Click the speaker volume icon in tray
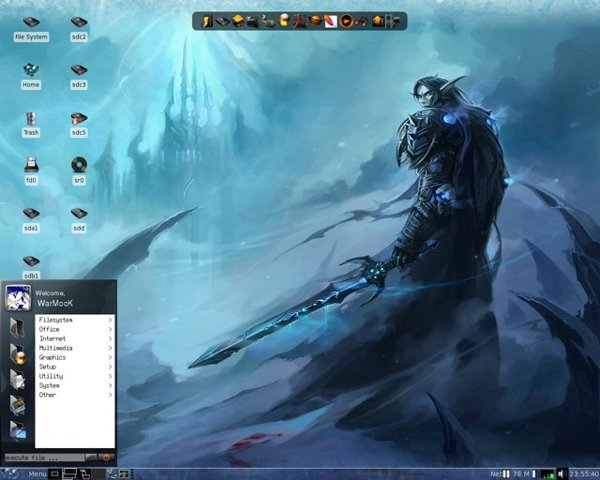600x480 pixels. pyautogui.click(x=561, y=474)
